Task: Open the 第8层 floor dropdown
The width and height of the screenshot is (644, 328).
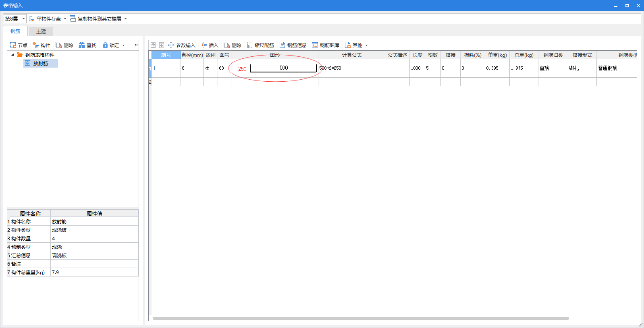Action: pyautogui.click(x=15, y=19)
